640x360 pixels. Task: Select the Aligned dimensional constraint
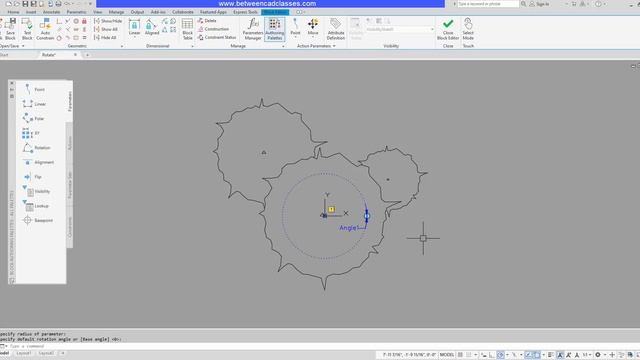(152, 28)
